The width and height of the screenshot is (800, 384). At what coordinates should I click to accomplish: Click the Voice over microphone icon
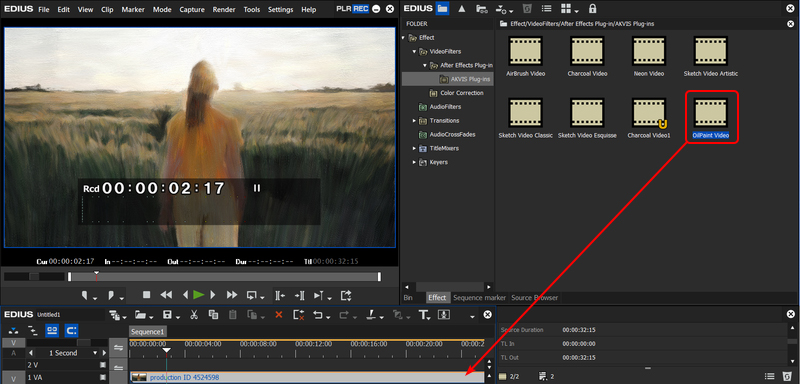click(x=443, y=315)
